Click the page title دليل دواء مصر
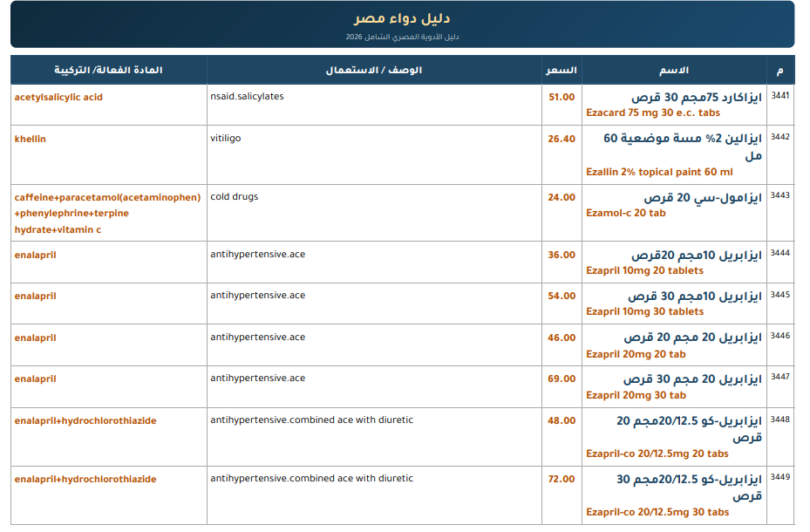Image resolution: width=810 pixels, height=532 pixels. [402, 18]
